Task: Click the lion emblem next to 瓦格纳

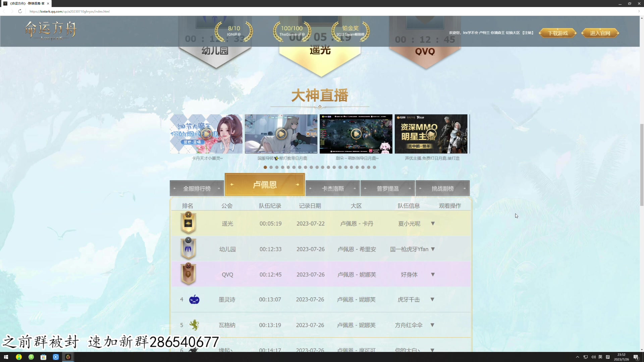Action: pos(194,325)
